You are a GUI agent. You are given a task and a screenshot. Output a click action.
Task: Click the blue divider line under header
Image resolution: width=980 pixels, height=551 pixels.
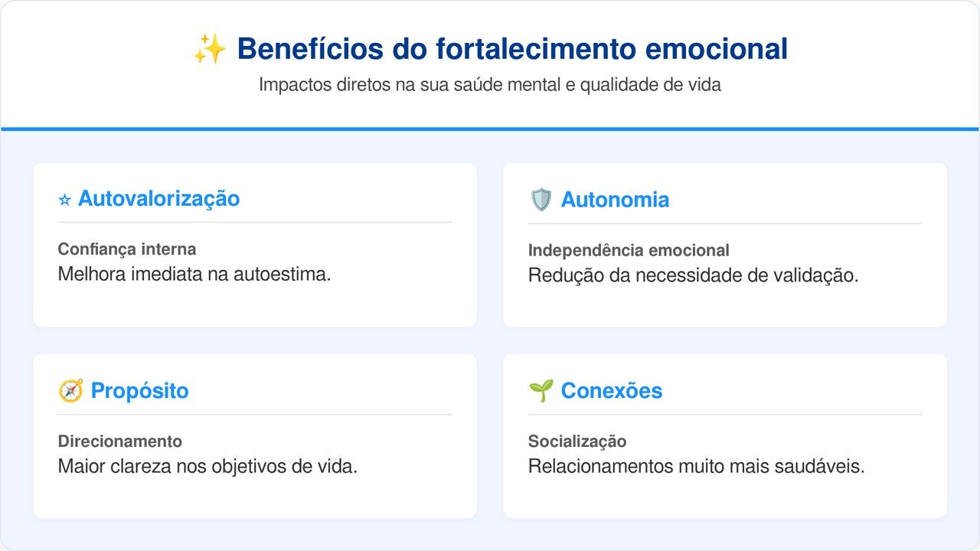[490, 129]
